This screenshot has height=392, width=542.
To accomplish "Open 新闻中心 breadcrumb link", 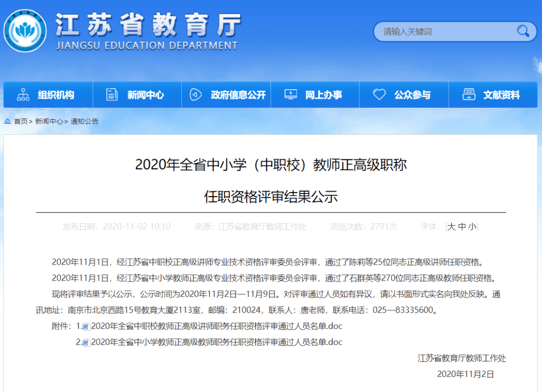I will [x=49, y=121].
